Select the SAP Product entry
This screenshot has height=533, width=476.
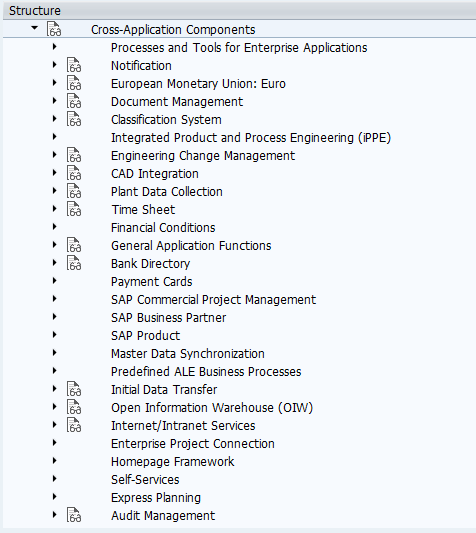click(x=146, y=336)
